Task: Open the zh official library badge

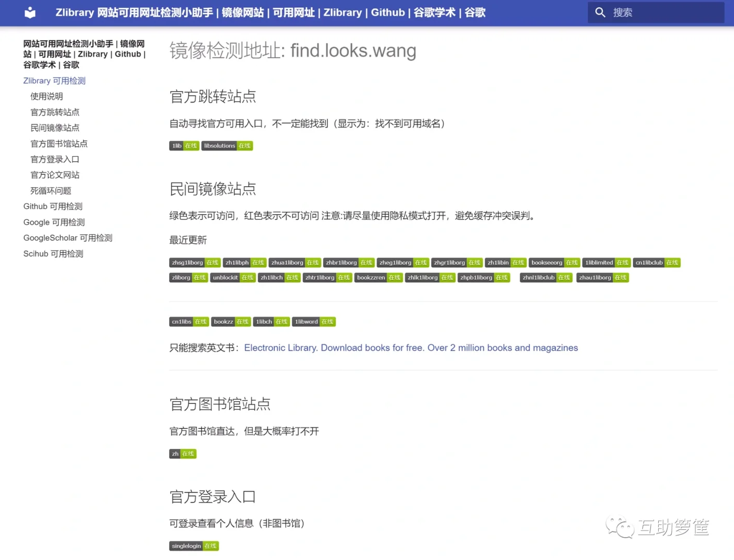Action: (183, 454)
